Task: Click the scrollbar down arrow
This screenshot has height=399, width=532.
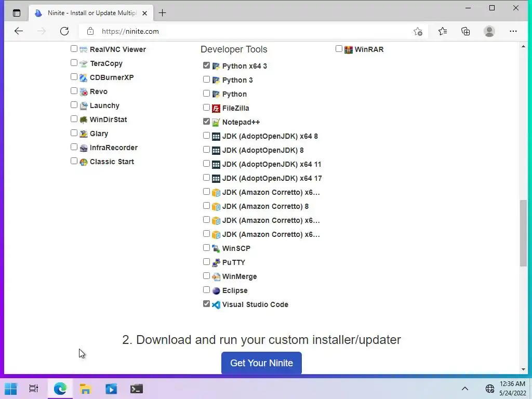Action: pyautogui.click(x=523, y=369)
